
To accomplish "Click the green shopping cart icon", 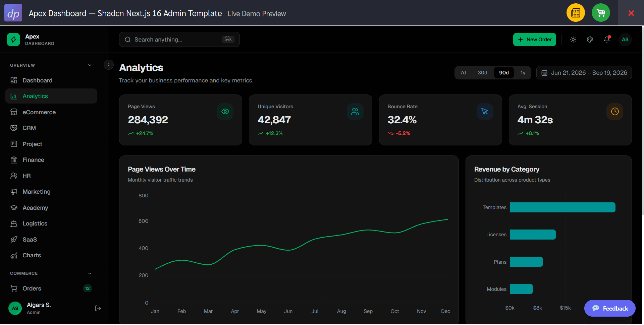I will click(x=601, y=13).
